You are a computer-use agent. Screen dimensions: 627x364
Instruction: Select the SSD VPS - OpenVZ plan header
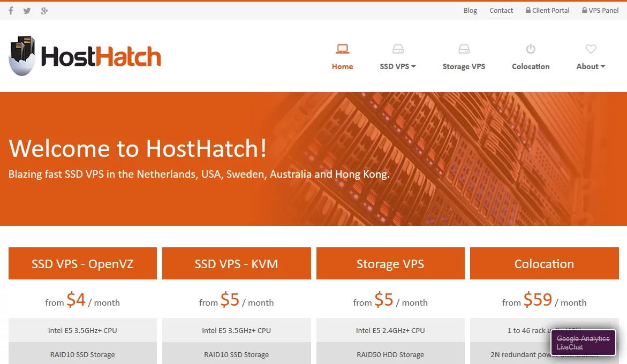83,263
